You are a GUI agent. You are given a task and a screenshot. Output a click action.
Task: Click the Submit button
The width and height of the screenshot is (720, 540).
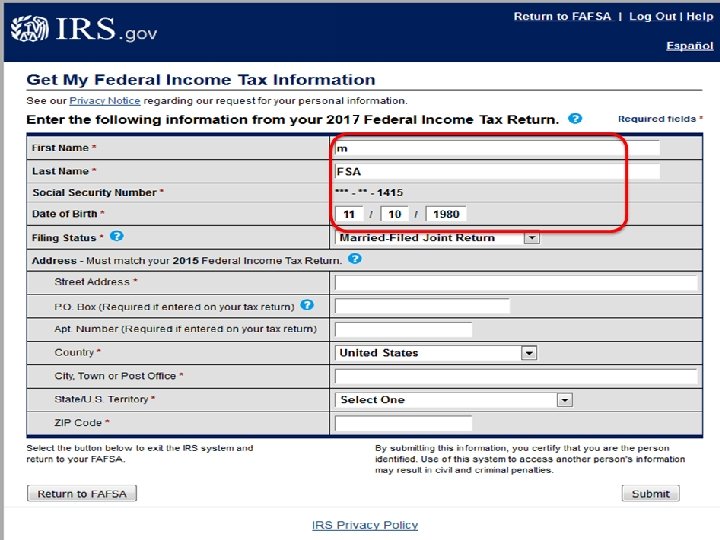(651, 494)
